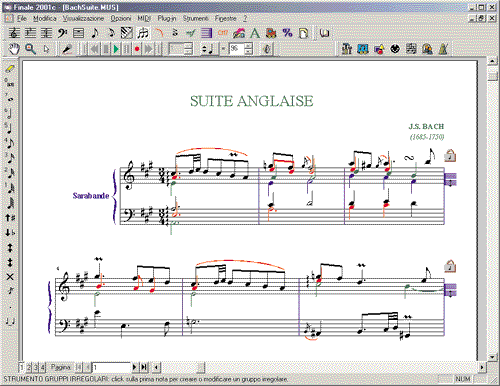500x386 pixels.
Task: Click the sharp raise half-step tool
Action: coord(10,218)
